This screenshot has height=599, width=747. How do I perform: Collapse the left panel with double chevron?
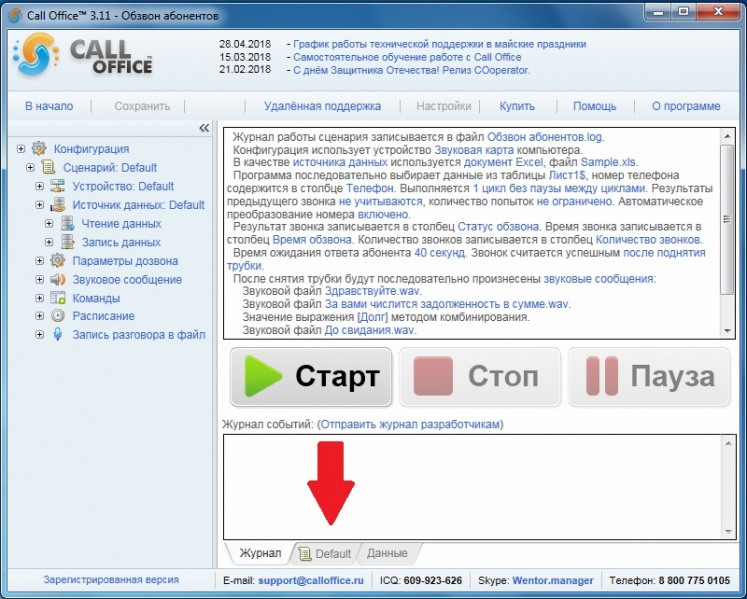pyautogui.click(x=204, y=128)
